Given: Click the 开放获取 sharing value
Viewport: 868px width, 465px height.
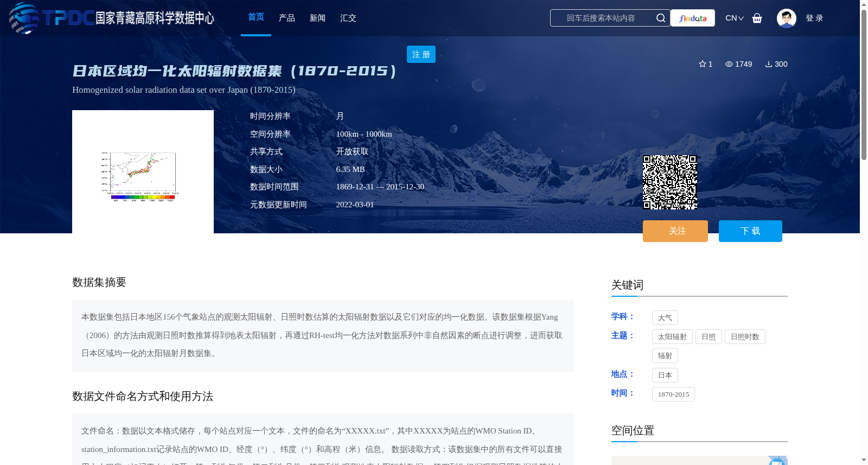Looking at the screenshot, I should [x=352, y=152].
